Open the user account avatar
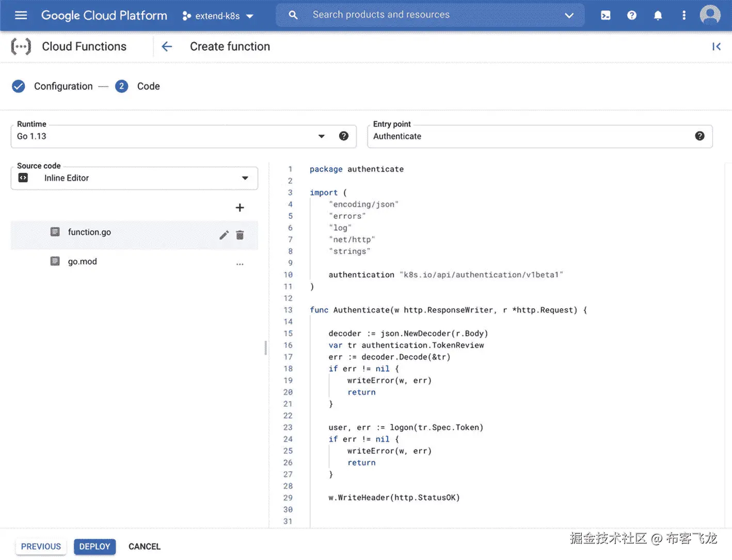This screenshot has width=732, height=560. click(x=710, y=15)
